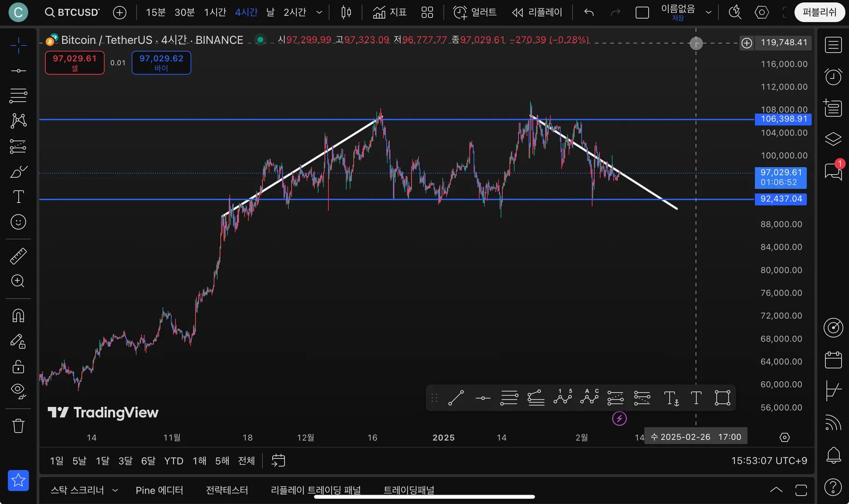Select anchored text tool in floating toolbar
The width and height of the screenshot is (849, 504).
tap(671, 398)
